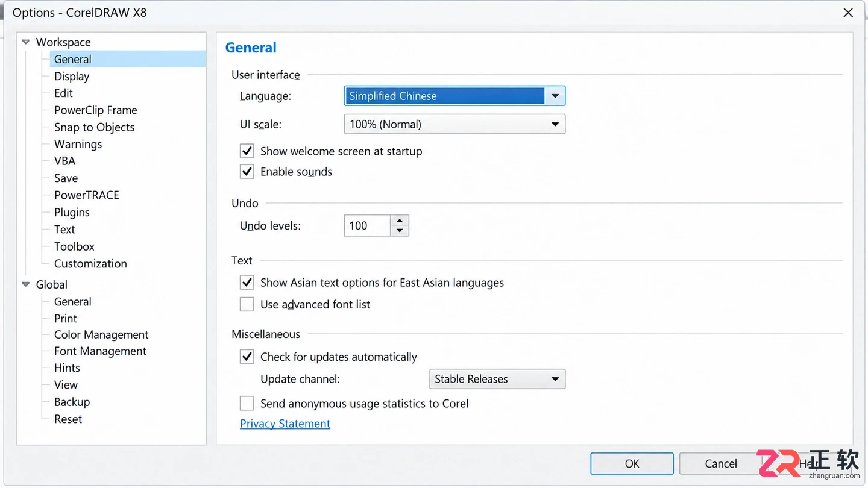Click the Undo levels input field
Screen dimensions: 868x488
point(367,225)
